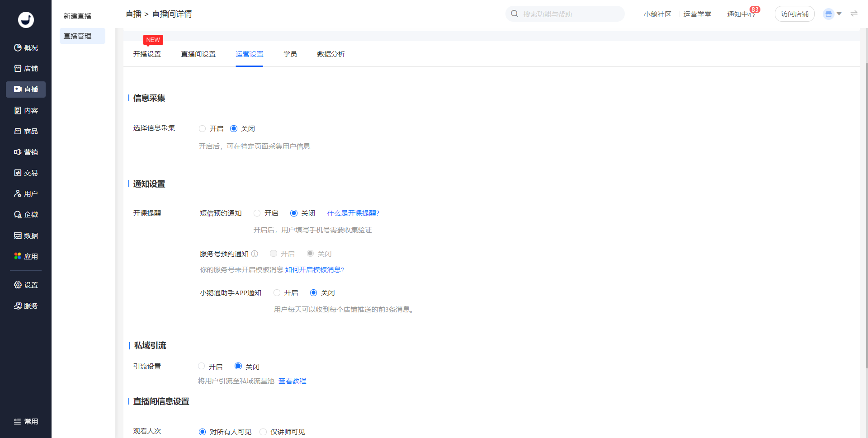Turn on 短信预约通知 with 开启 radio
868x438 pixels.
[257, 213]
